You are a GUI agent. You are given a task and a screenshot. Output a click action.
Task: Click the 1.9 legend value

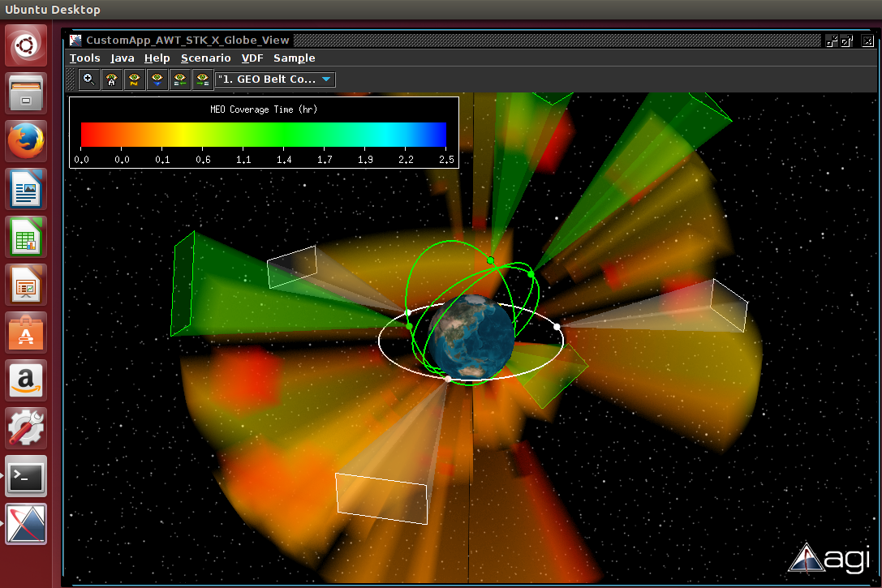coord(365,160)
